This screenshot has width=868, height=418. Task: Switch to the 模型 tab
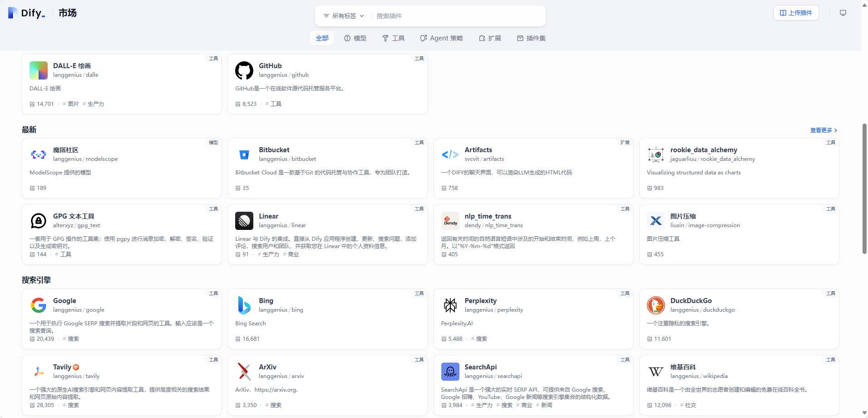coord(355,38)
